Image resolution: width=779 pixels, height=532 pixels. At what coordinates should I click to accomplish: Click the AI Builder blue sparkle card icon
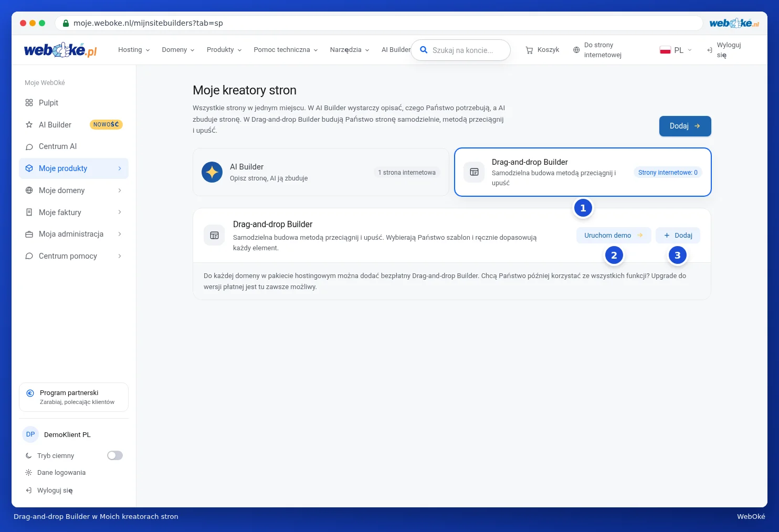click(212, 172)
